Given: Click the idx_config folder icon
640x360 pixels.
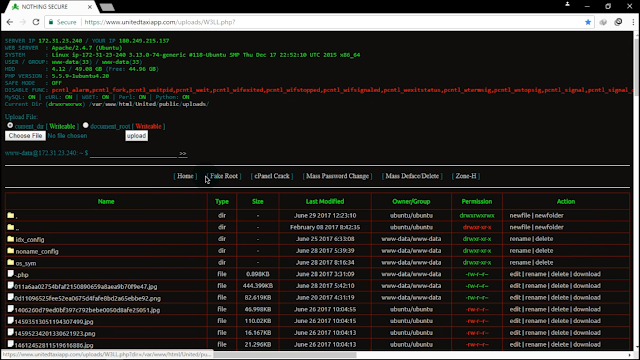Looking at the screenshot, I should click(11, 239).
